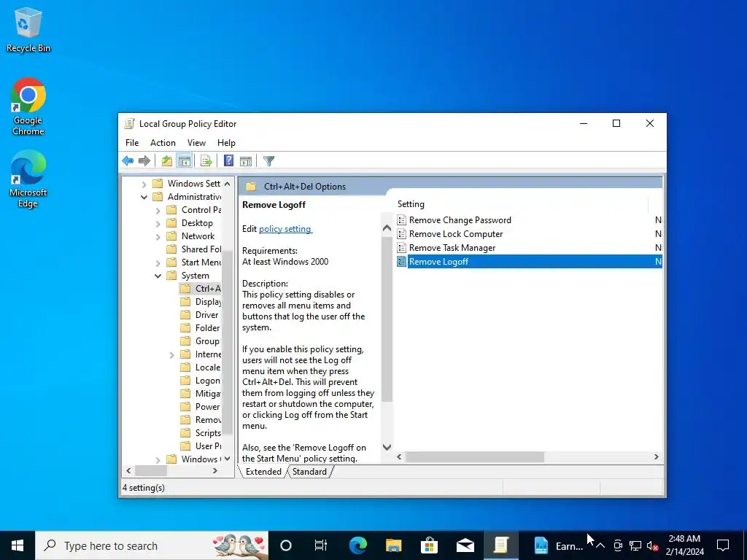Open the notification center icon

coord(723,545)
